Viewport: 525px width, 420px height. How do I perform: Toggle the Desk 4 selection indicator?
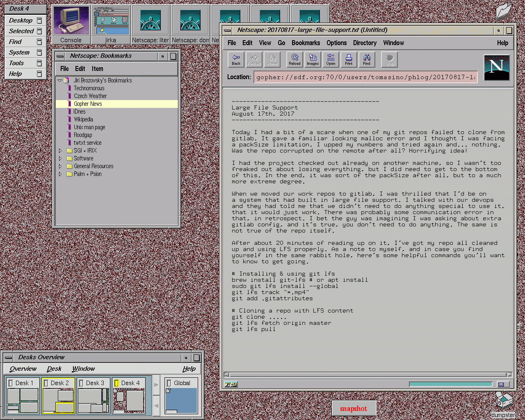tap(116, 383)
